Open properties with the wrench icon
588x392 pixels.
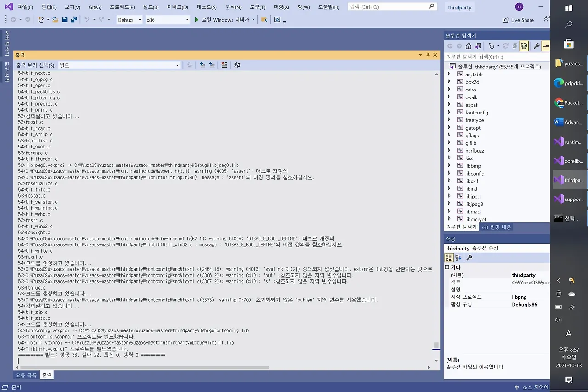pyautogui.click(x=536, y=46)
